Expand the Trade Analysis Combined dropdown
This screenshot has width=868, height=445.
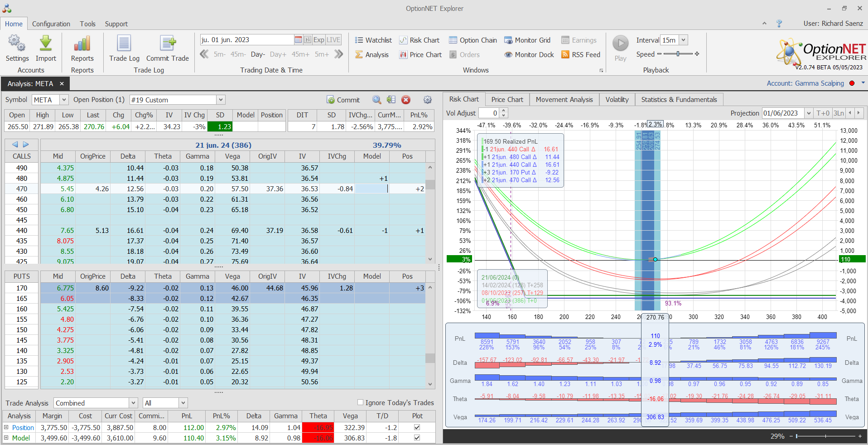click(x=133, y=403)
